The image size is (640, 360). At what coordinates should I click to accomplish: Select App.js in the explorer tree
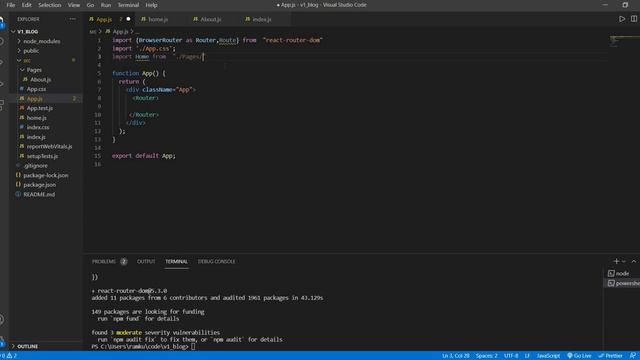[x=35, y=98]
